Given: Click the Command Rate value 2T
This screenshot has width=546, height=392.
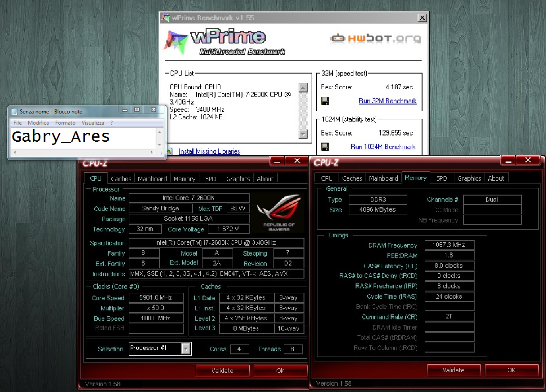Looking at the screenshot, I should click(449, 317).
